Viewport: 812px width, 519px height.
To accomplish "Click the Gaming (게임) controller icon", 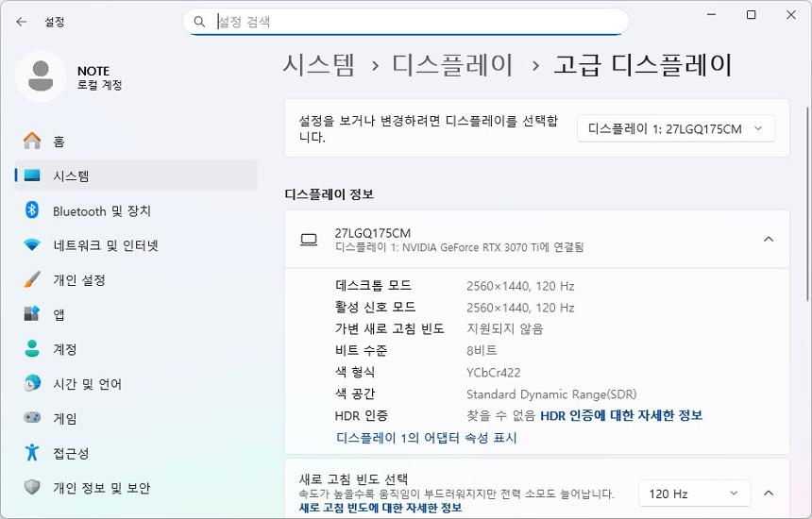I will (x=32, y=418).
